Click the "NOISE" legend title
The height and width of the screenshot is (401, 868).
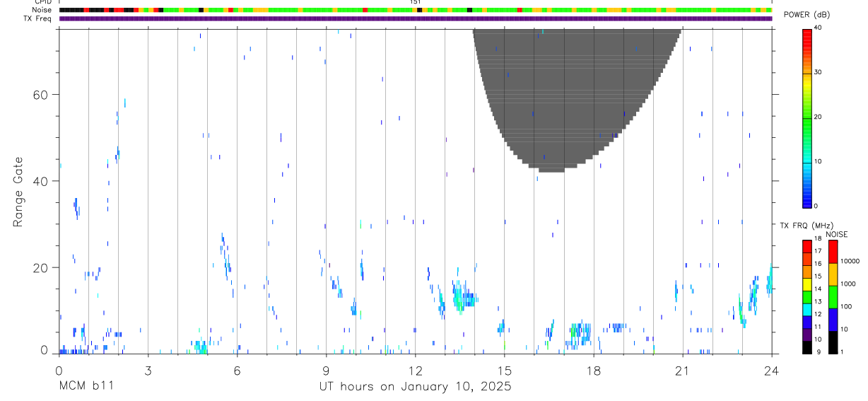[x=836, y=234]
